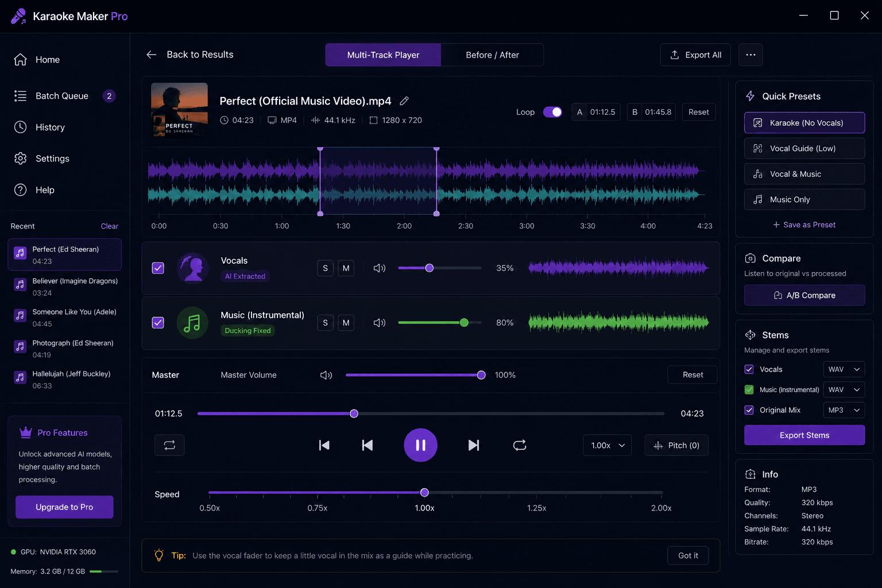882x588 pixels.
Task: Uncheck the Music (Instrumental) track checkbox
Action: click(158, 323)
